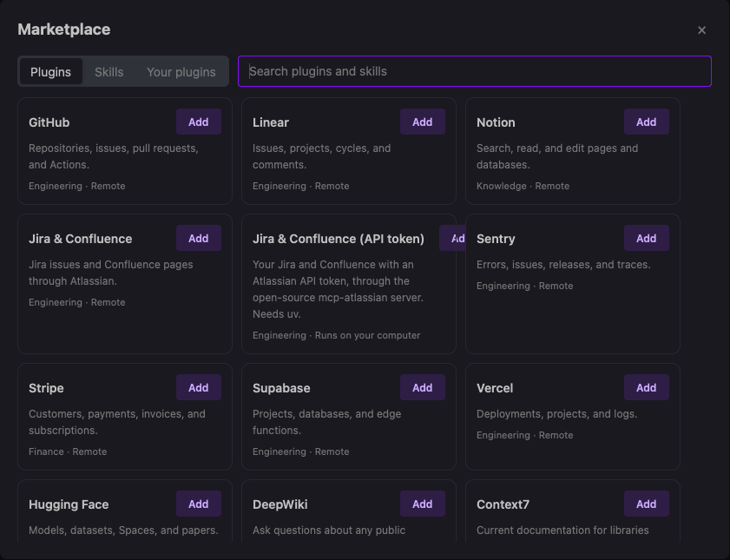Add the Jira & Confluence plugin

[198, 239]
